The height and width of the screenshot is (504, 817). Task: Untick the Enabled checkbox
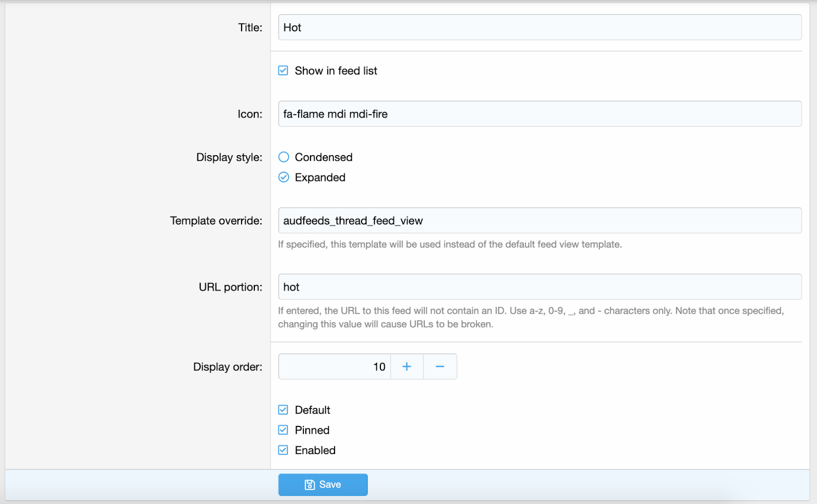point(283,450)
